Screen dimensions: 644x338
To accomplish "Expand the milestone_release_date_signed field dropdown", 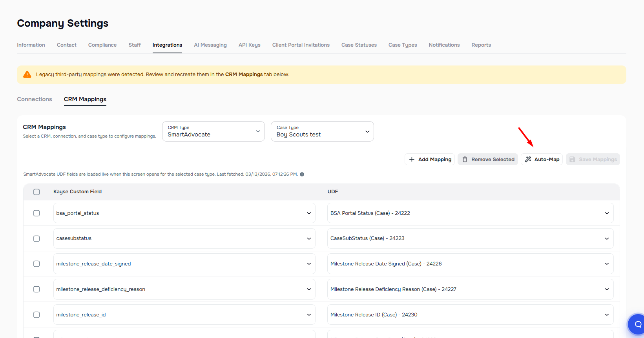I will (x=184, y=264).
